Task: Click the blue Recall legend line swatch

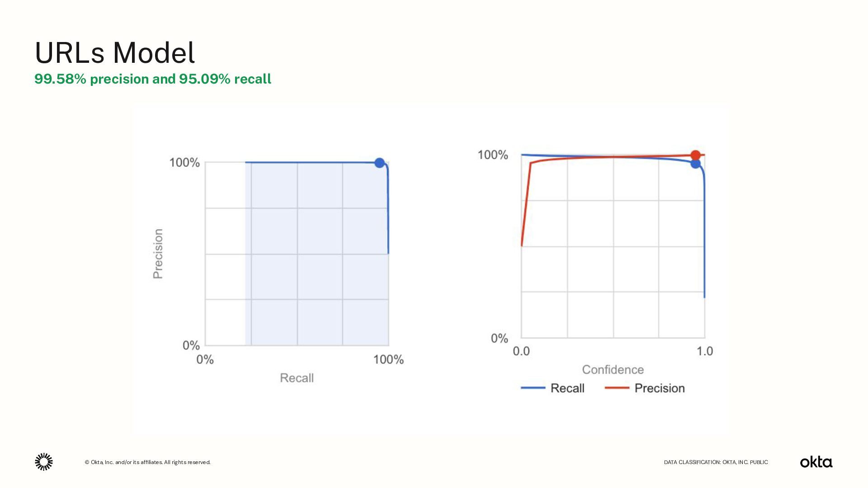Action: [x=533, y=388]
